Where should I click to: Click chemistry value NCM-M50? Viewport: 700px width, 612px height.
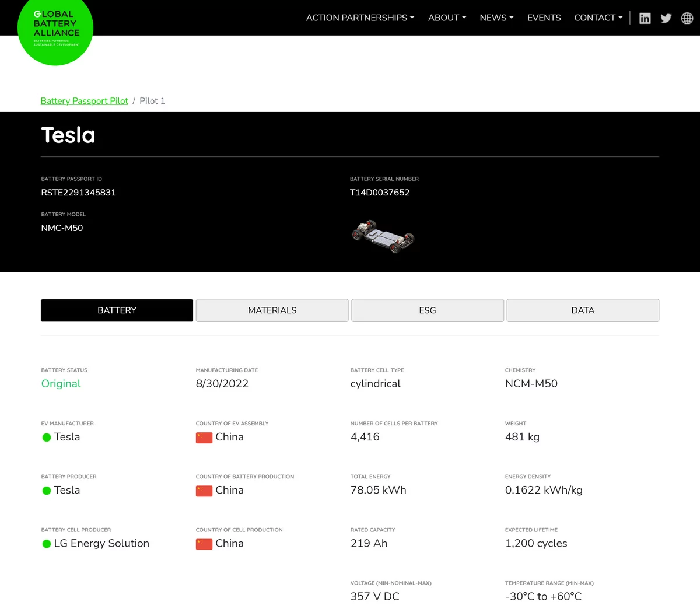tap(531, 384)
